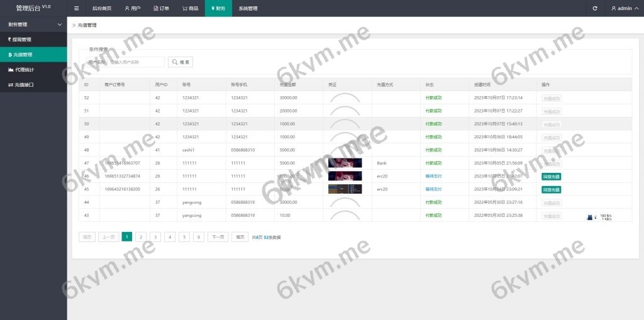Open voucher thumbnail for record ID 47

pos(345,163)
